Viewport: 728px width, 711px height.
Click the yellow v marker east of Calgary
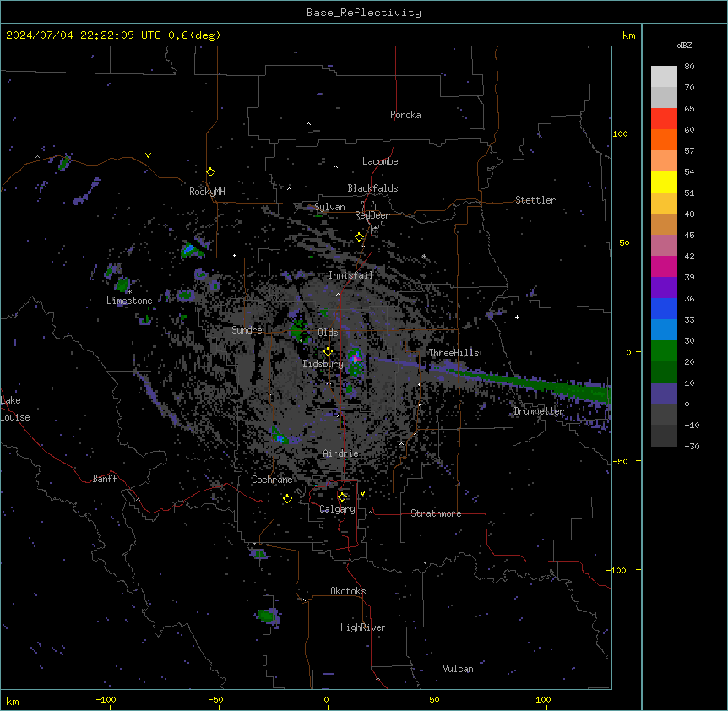[362, 493]
